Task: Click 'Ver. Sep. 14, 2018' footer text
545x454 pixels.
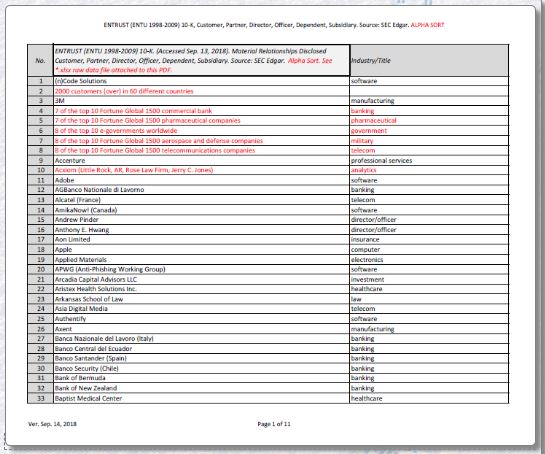Action: tap(52, 424)
